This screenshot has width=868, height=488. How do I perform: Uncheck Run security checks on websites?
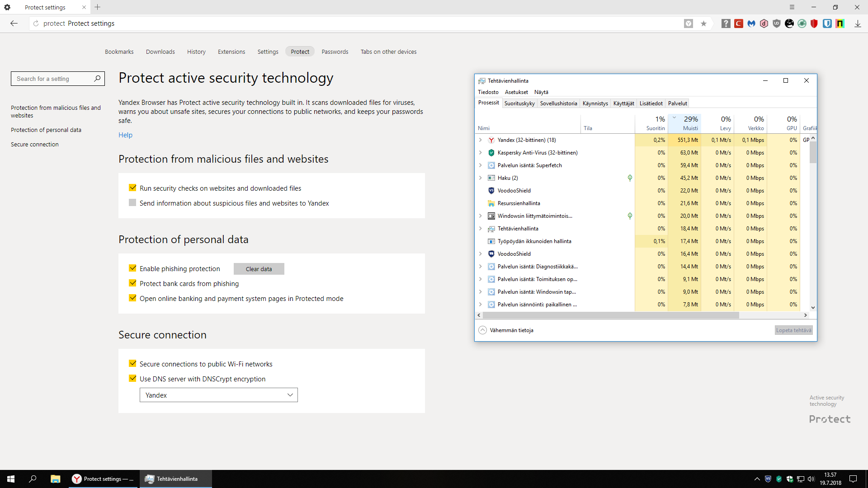click(132, 188)
